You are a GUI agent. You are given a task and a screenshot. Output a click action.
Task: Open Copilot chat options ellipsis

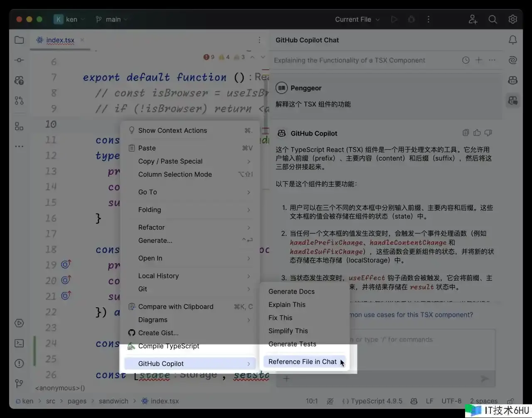point(492,60)
